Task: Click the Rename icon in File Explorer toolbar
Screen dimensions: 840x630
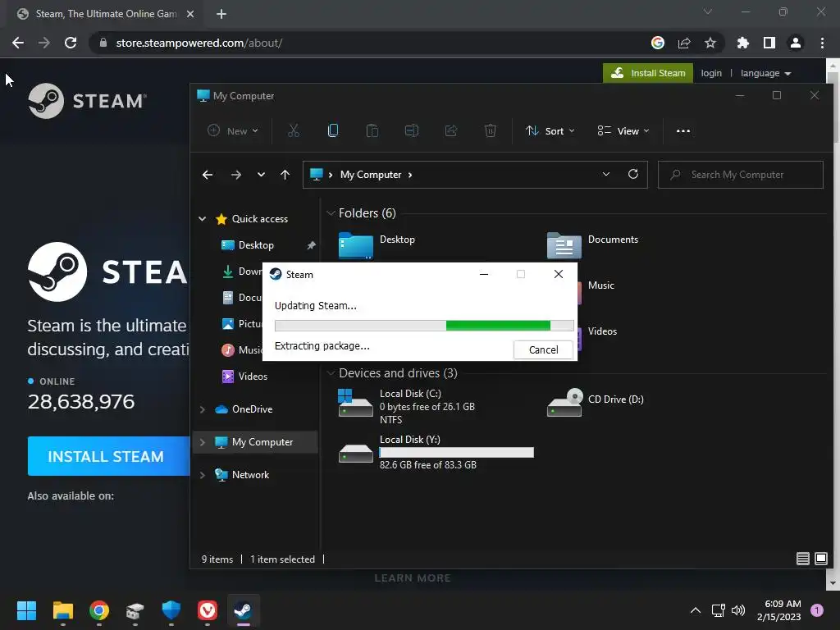Action: point(412,130)
